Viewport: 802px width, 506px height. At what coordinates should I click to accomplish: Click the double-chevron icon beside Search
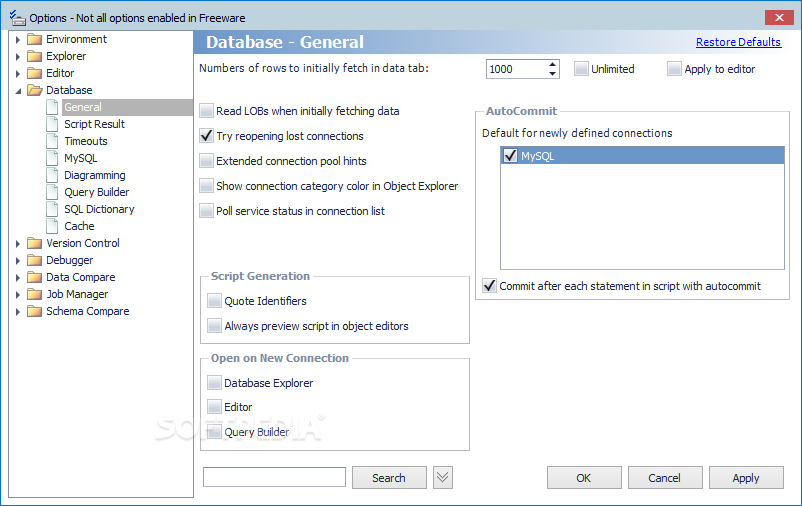point(443,478)
